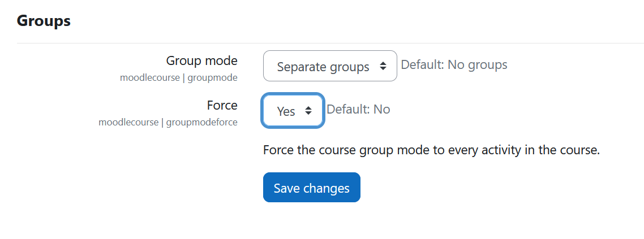Click the Force the course group mode description

432,150
